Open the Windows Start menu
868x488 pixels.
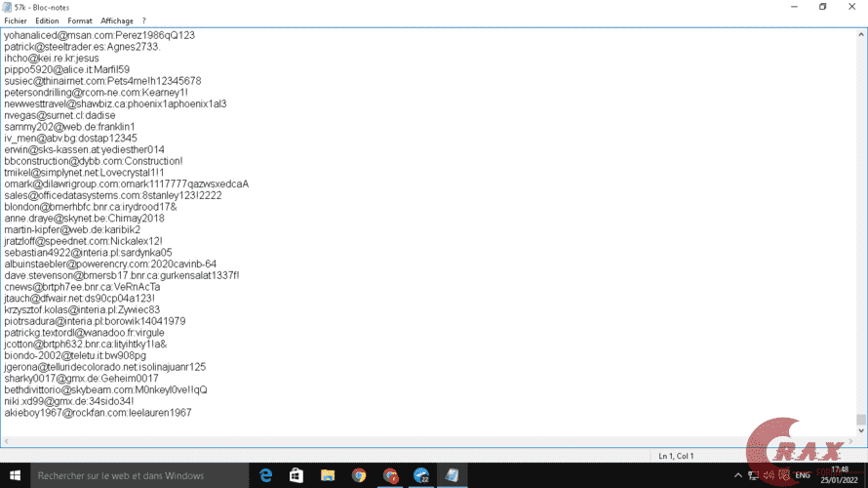pos(15,475)
